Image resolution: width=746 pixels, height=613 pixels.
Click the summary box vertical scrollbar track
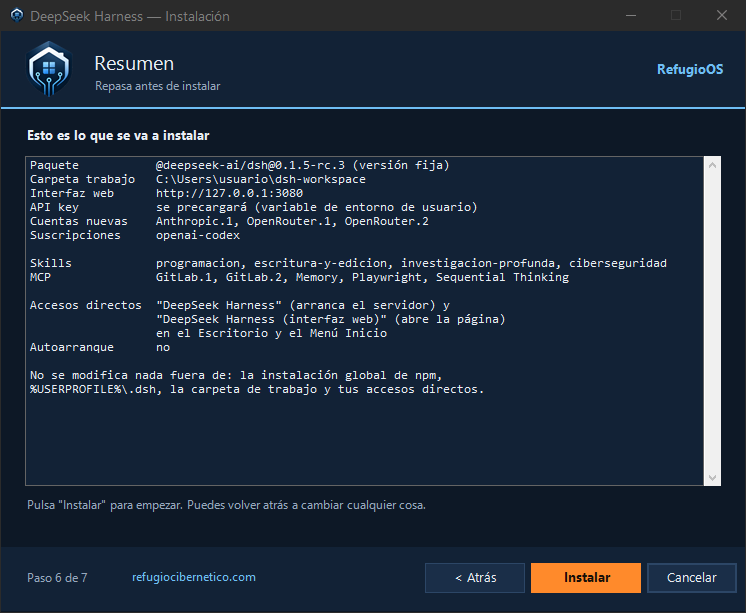tap(712, 321)
